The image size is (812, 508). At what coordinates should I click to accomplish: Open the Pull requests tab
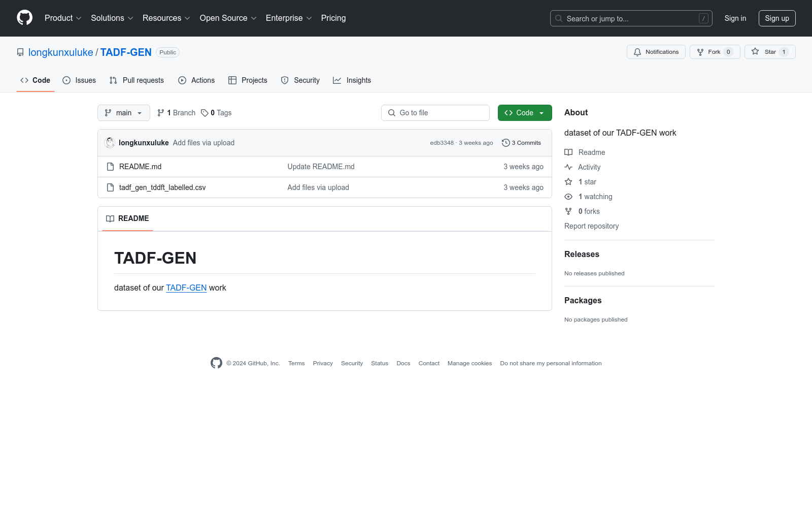[x=137, y=80]
